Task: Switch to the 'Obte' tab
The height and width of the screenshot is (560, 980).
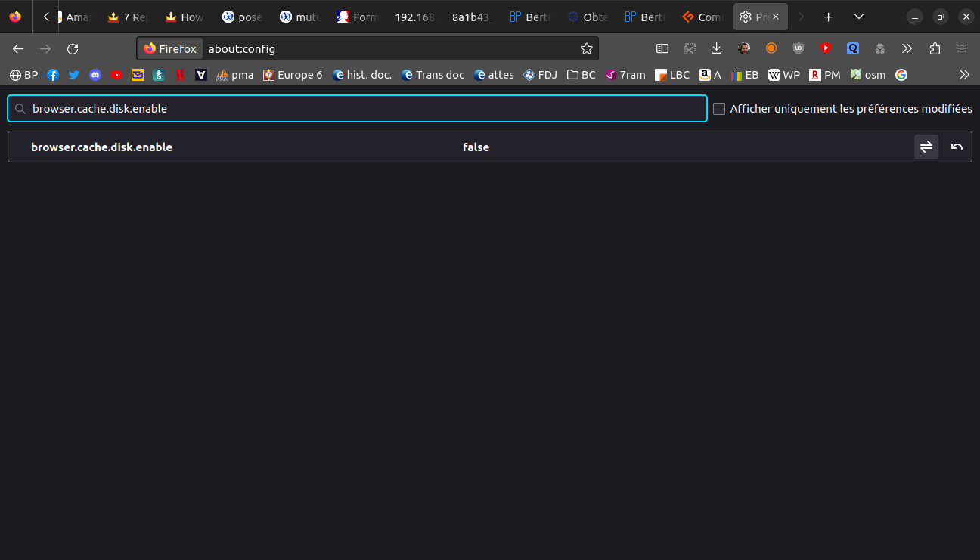Action: pos(588,17)
